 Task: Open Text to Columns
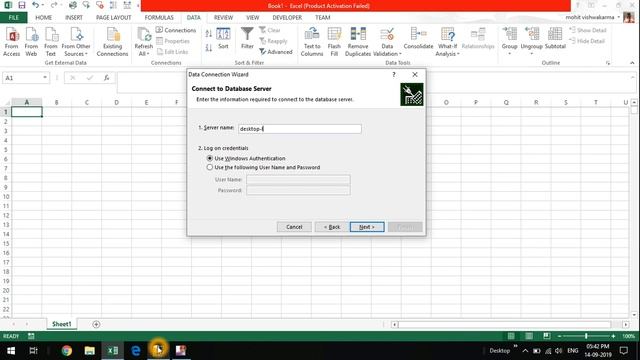pyautogui.click(x=312, y=42)
